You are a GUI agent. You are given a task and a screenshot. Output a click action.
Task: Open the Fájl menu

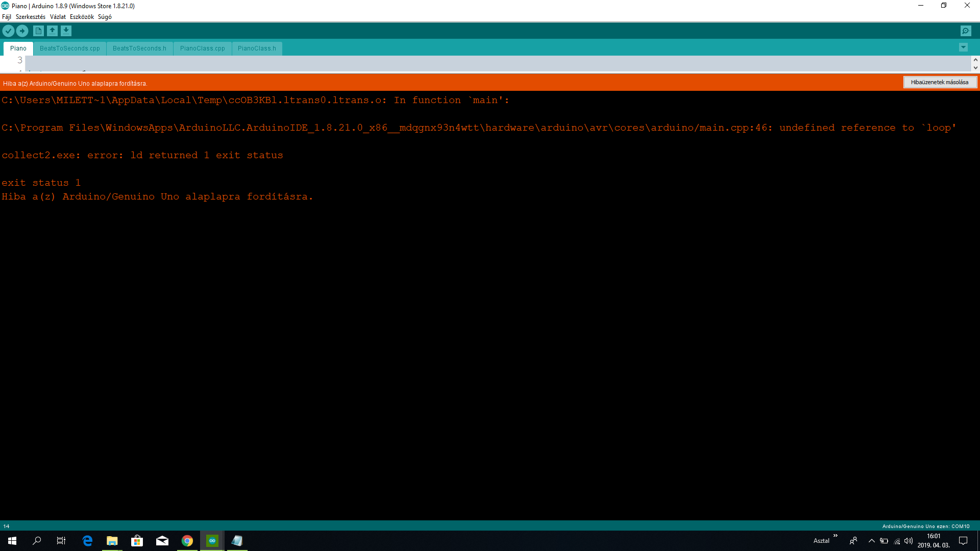[7, 17]
